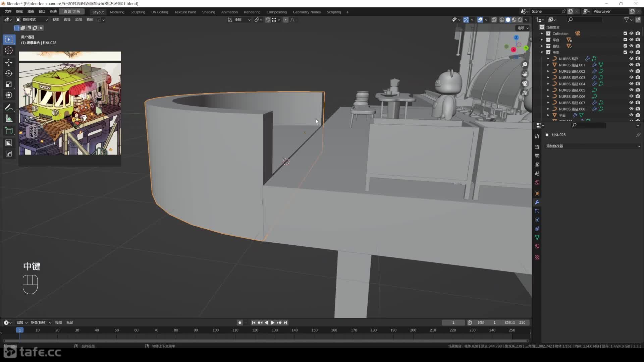Expand the 平台 collection

point(542,40)
